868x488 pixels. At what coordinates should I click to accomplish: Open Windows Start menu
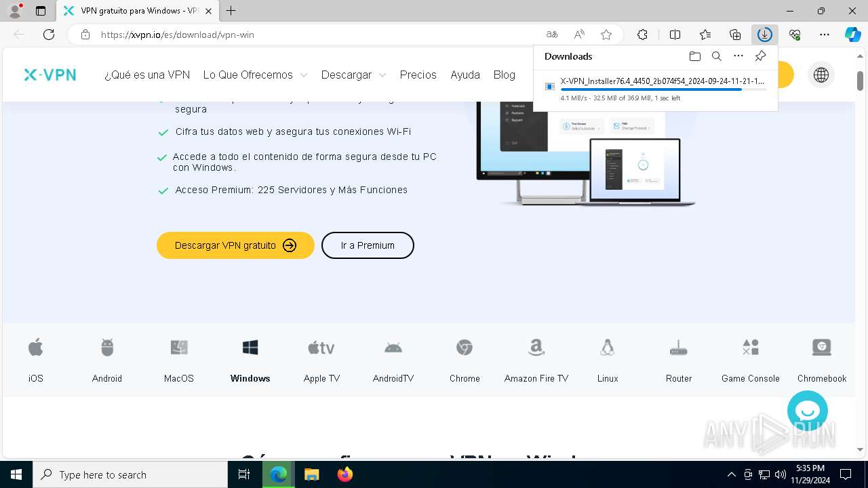pos(16,474)
